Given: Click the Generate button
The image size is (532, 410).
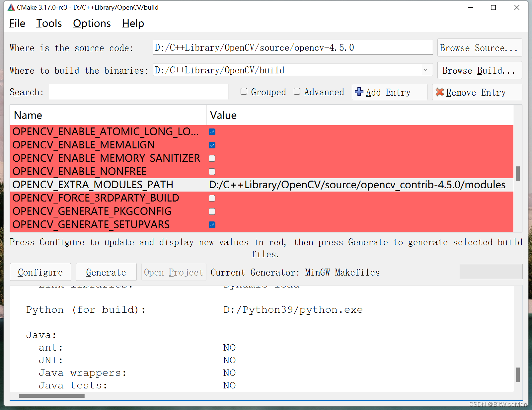Looking at the screenshot, I should (x=106, y=272).
